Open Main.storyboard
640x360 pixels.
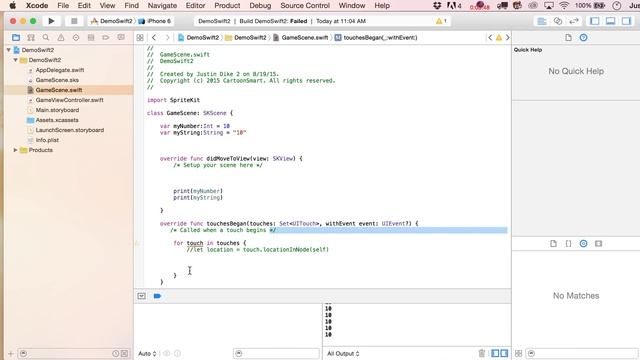coord(57,110)
